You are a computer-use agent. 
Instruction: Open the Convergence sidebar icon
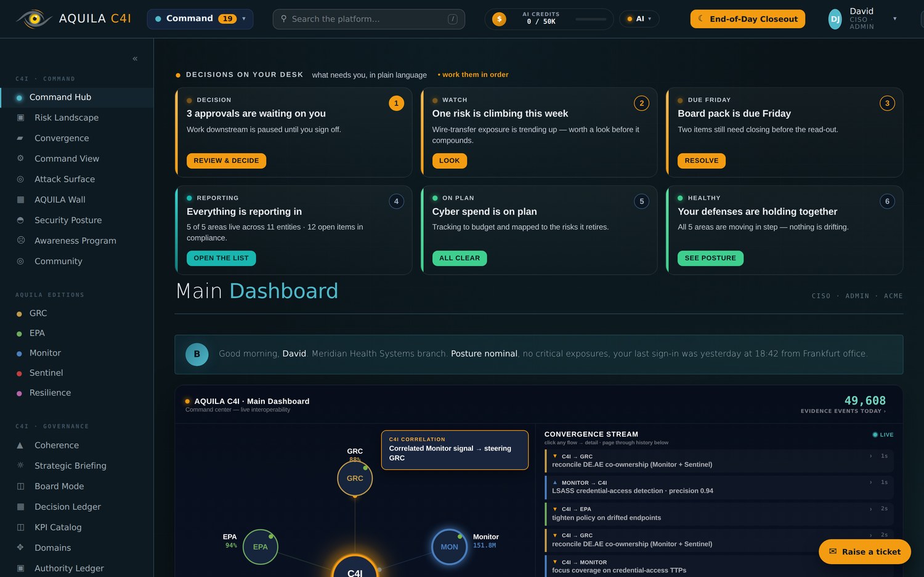[20, 138]
